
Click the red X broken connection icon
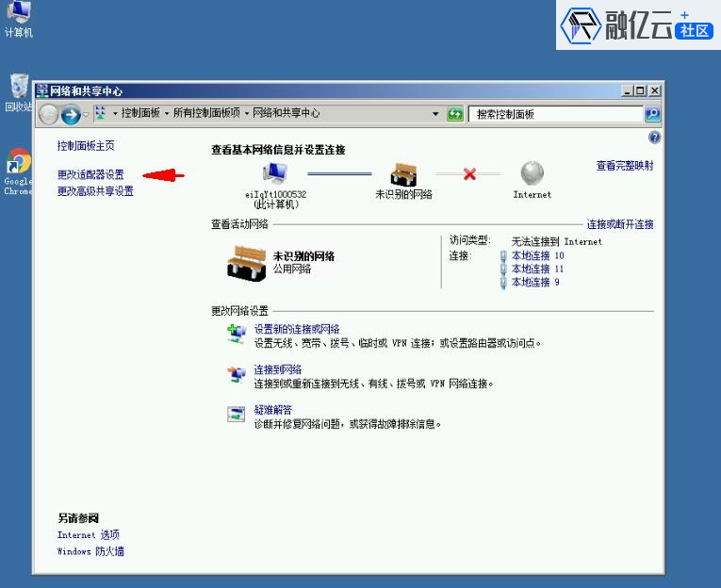click(x=469, y=174)
